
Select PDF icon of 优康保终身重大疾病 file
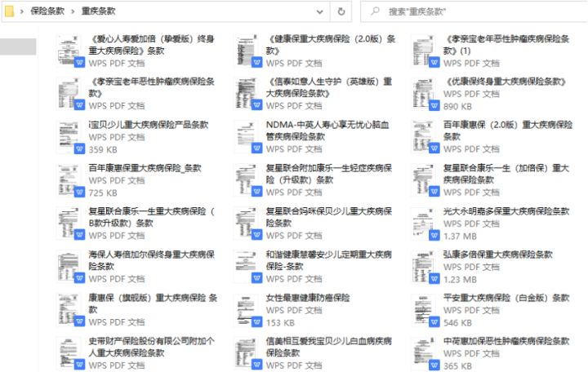tap(425, 94)
